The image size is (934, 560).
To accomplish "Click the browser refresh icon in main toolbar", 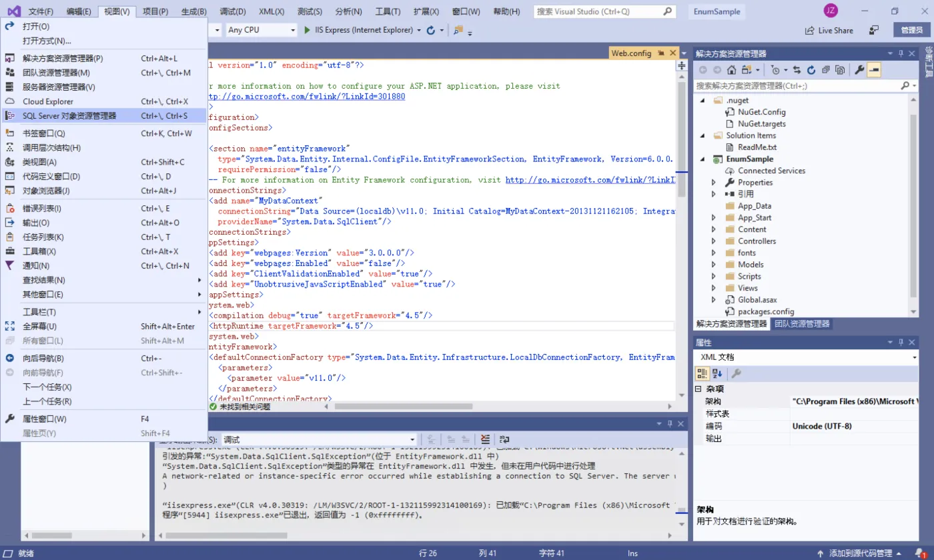I will [431, 30].
